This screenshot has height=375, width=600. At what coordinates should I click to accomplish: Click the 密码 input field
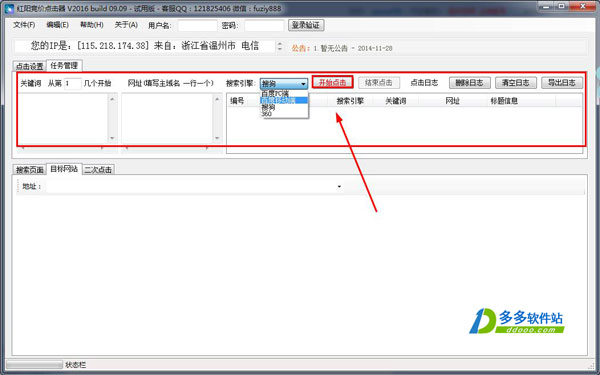click(264, 25)
